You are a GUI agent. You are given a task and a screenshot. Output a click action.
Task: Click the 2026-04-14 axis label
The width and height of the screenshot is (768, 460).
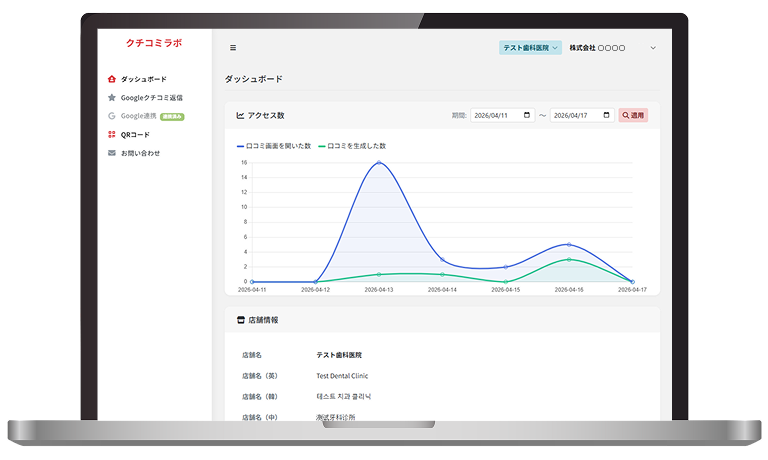click(442, 290)
